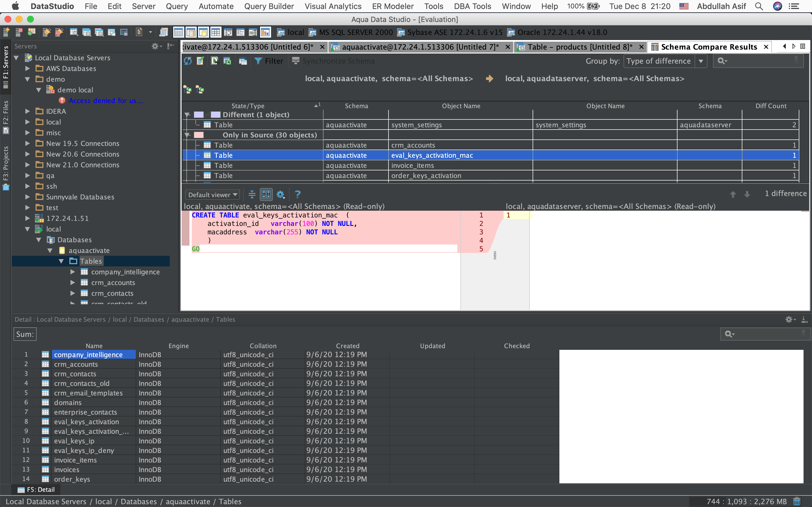The height and width of the screenshot is (507, 812).
Task: Click collapse all tree nodes icon
Action: coord(200,90)
